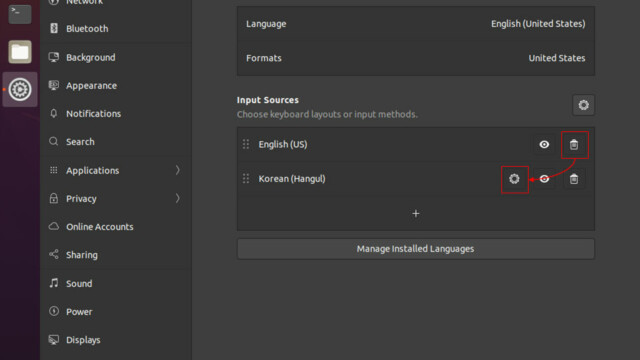The width and height of the screenshot is (640, 360).
Task: Select Notifications in the sidebar
Action: point(116,113)
